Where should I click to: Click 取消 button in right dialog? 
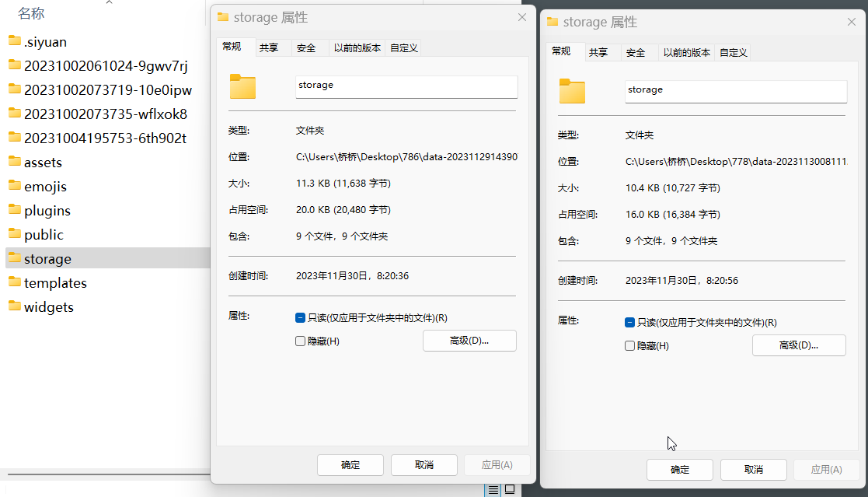pos(754,469)
